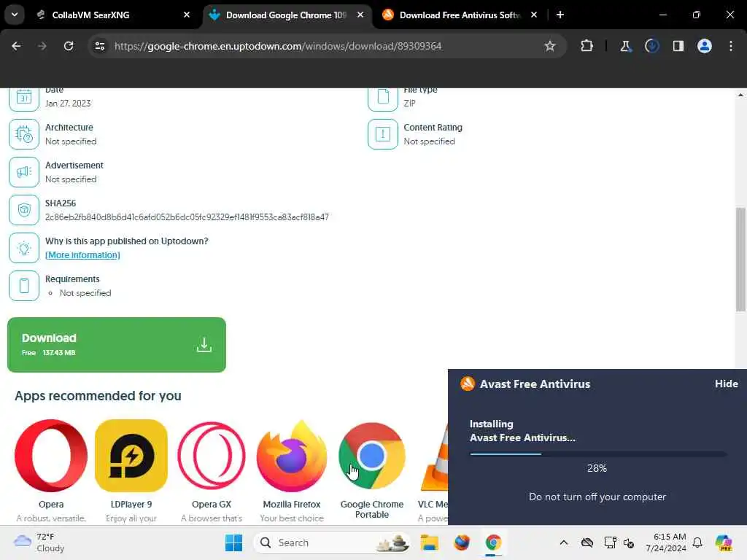Open the Mozilla Firefox app thumbnail

[x=292, y=456]
